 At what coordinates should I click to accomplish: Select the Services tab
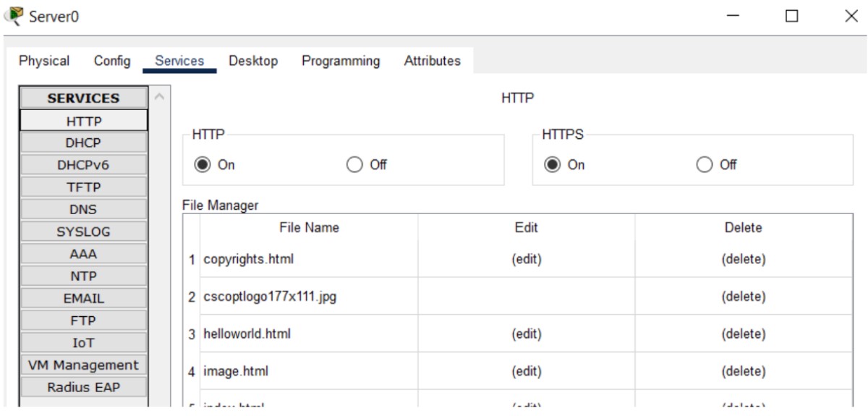click(179, 61)
